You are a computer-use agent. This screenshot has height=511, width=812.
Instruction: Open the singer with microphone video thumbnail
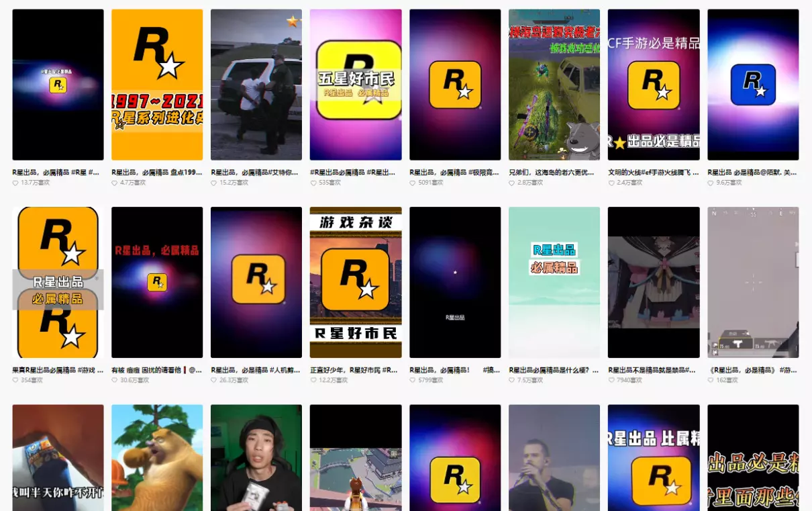point(554,457)
